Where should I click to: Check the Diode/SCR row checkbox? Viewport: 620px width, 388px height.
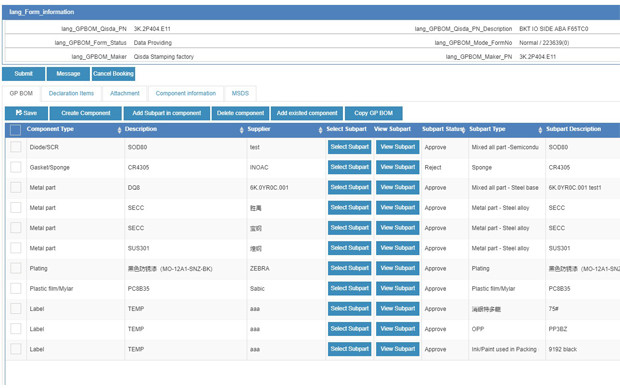[15, 147]
